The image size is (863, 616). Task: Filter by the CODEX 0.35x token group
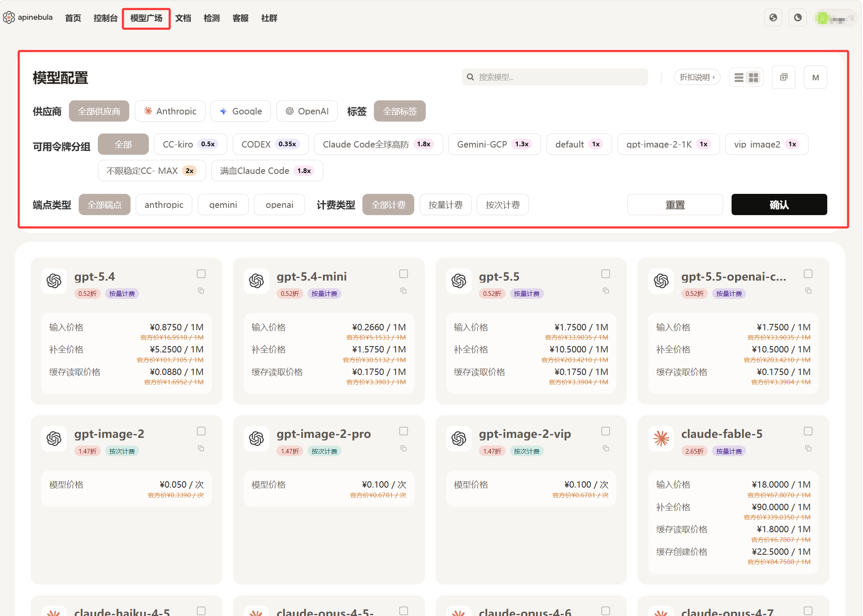pos(270,144)
